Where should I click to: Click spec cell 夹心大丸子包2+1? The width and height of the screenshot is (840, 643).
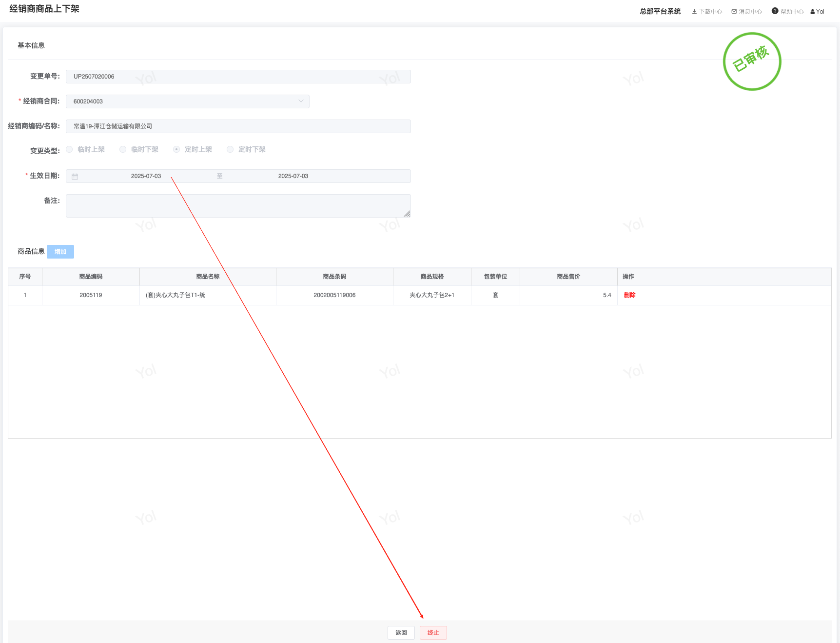click(432, 295)
